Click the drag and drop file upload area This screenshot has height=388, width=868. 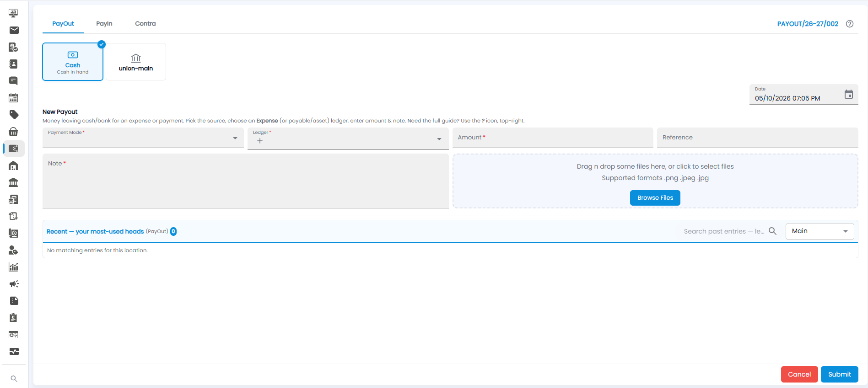point(655,181)
